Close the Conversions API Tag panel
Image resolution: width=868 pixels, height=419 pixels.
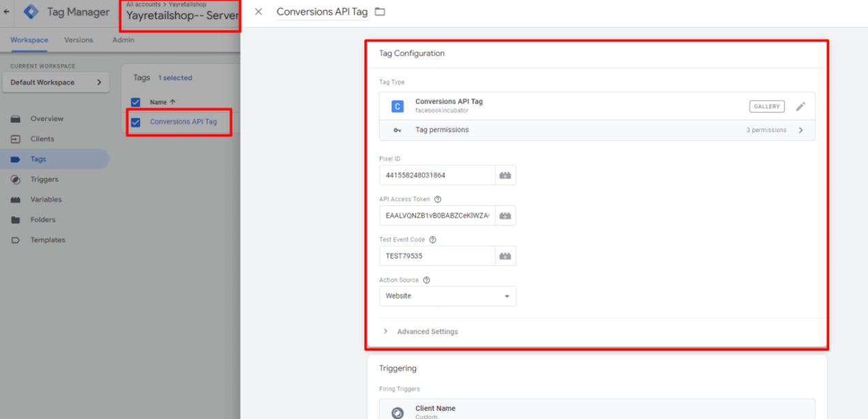pyautogui.click(x=258, y=12)
